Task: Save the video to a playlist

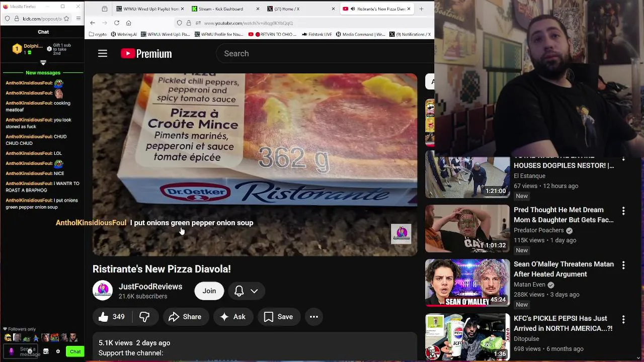Action: click(278, 317)
